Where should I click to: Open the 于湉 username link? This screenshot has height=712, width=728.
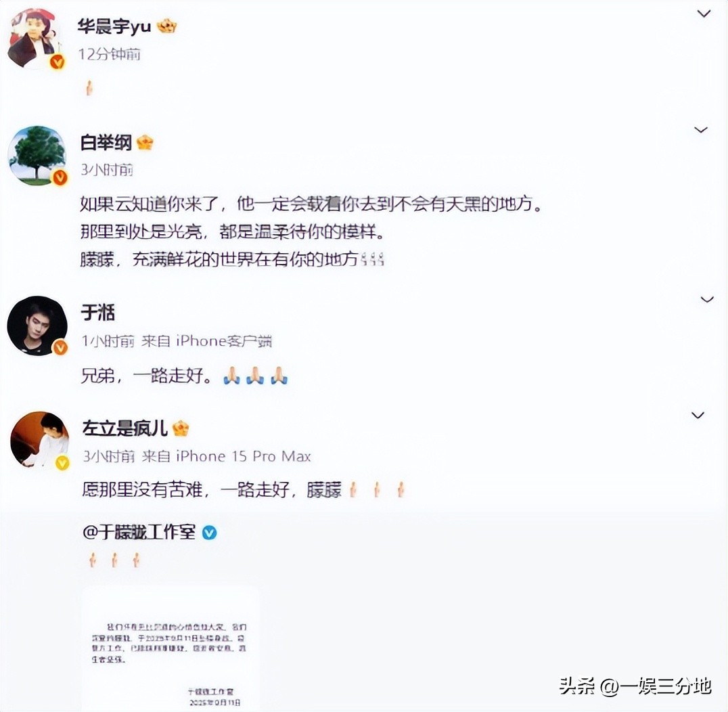pos(97,312)
